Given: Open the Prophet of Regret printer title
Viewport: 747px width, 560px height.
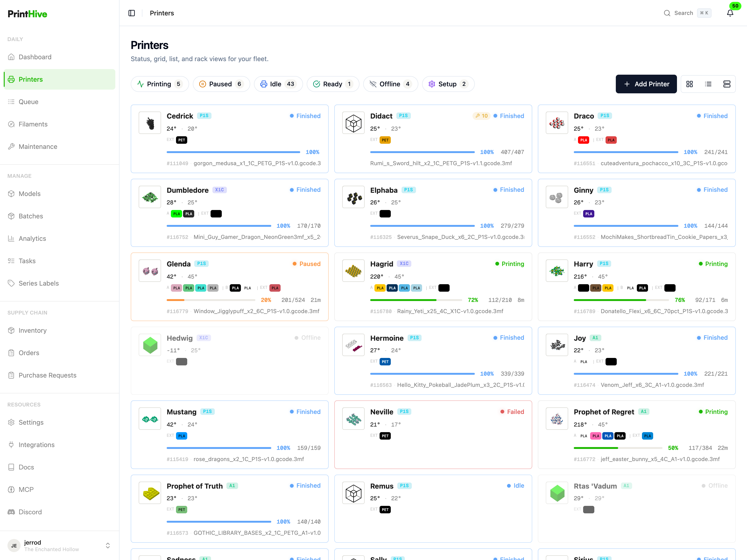Looking at the screenshot, I should [604, 412].
